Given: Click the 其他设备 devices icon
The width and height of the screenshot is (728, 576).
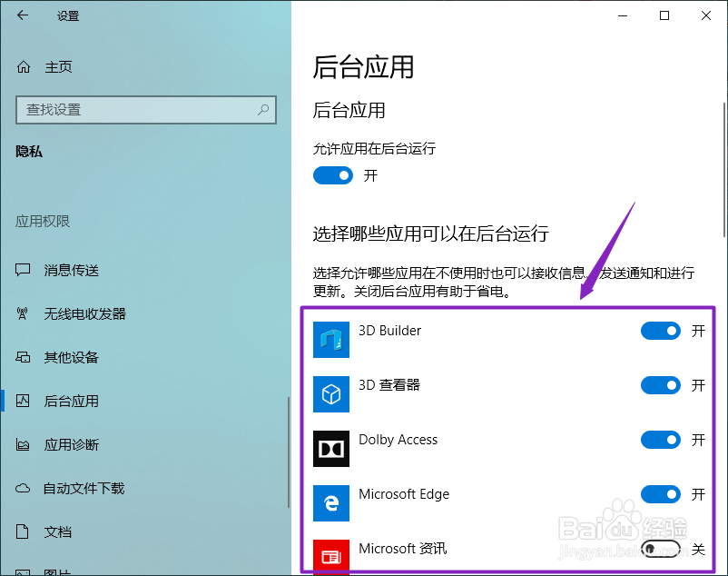Looking at the screenshot, I should (x=23, y=357).
